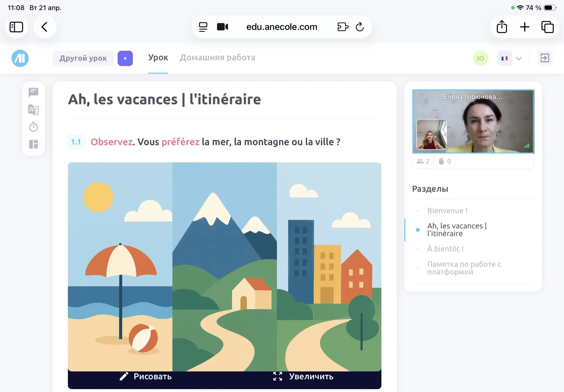This screenshot has height=392, width=564.
Task: Tap the Safari share icon
Action: click(x=502, y=27)
